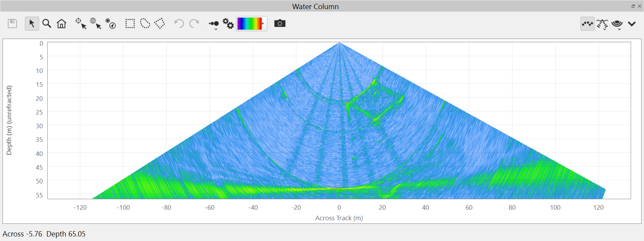
Task: Open the rainbow colormap selector
Action: tap(251, 24)
